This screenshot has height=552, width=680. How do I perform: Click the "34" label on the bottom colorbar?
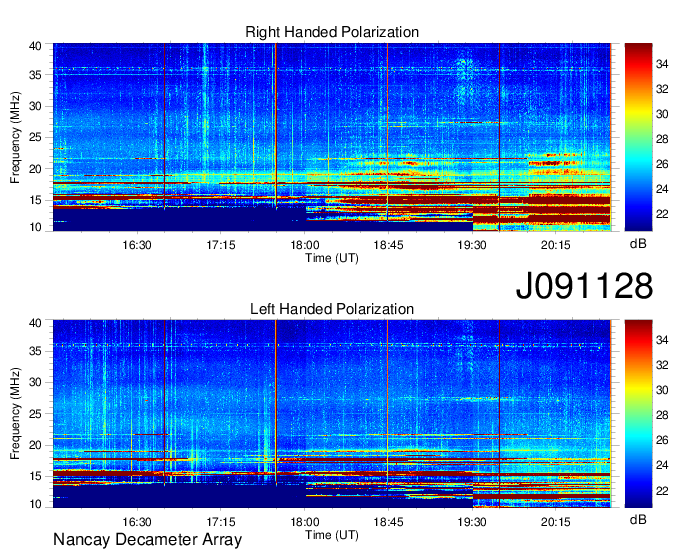[662, 340]
